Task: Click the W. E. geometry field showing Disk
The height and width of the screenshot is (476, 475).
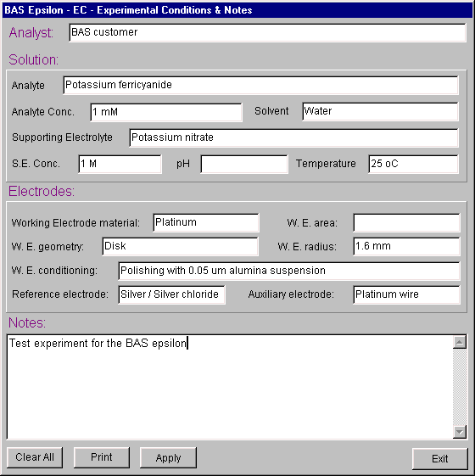Action: click(x=181, y=247)
